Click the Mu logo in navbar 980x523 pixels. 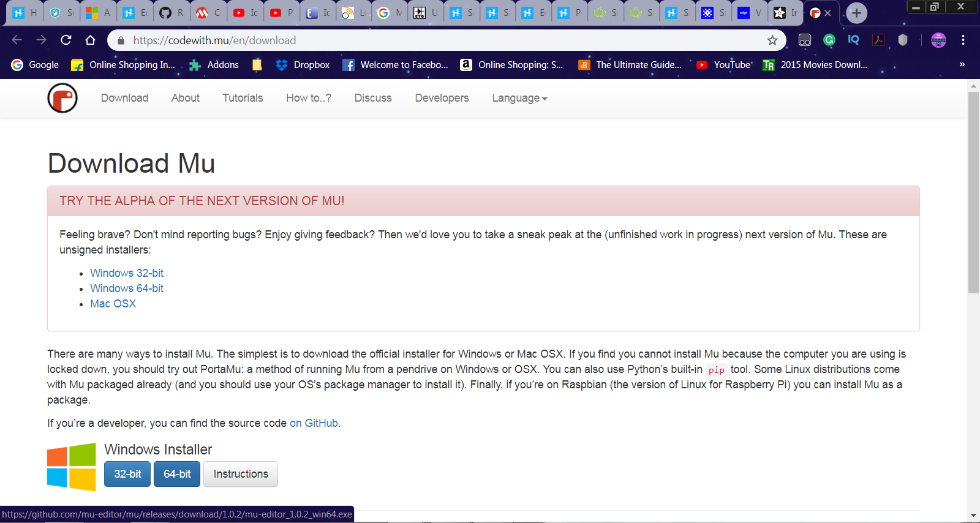coord(62,98)
